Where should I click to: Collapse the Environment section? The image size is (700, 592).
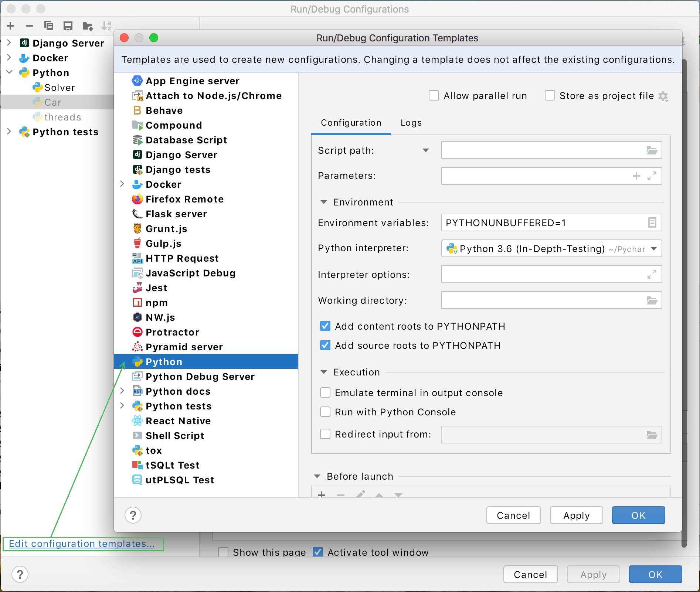[x=323, y=202]
